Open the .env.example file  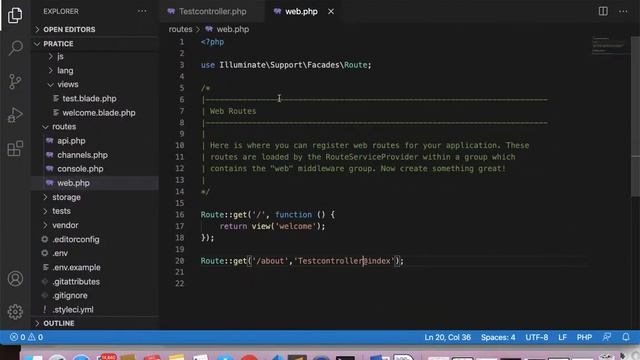[76, 268]
